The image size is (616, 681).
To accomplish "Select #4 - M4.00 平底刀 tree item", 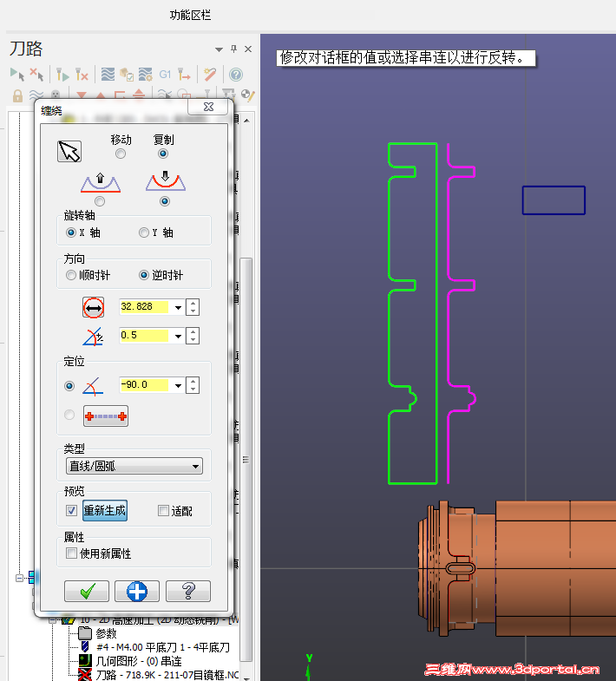I will 163,647.
